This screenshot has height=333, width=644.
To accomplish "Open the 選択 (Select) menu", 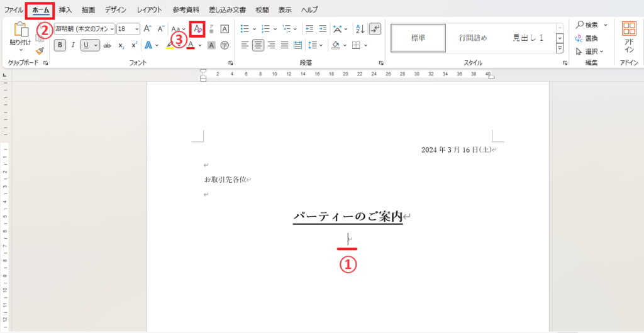I will [590, 52].
